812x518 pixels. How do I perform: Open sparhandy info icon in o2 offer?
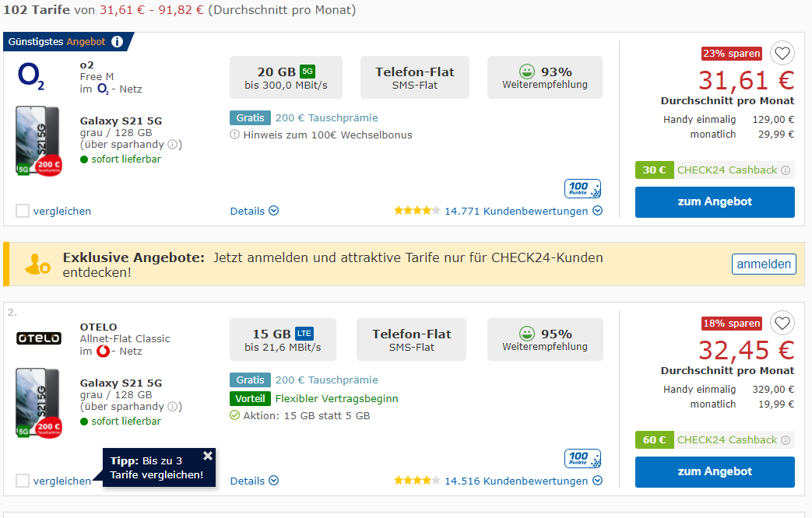[173, 145]
